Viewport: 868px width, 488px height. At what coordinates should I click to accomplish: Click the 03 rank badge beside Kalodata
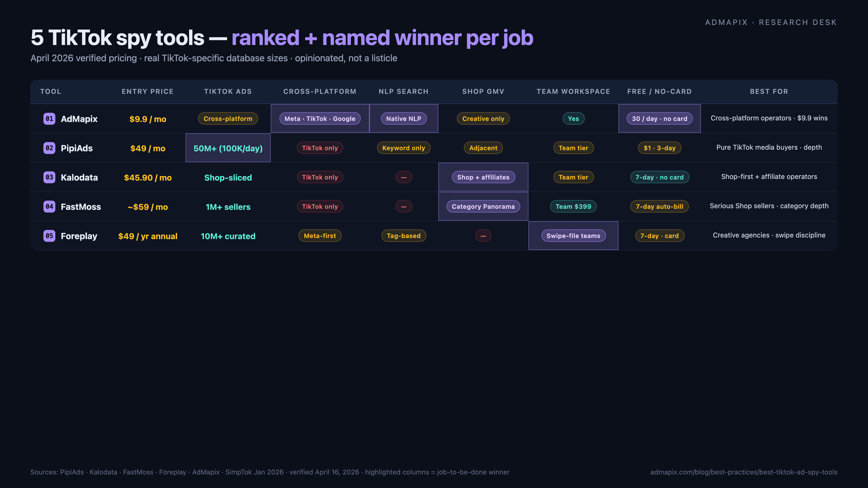pos(49,177)
